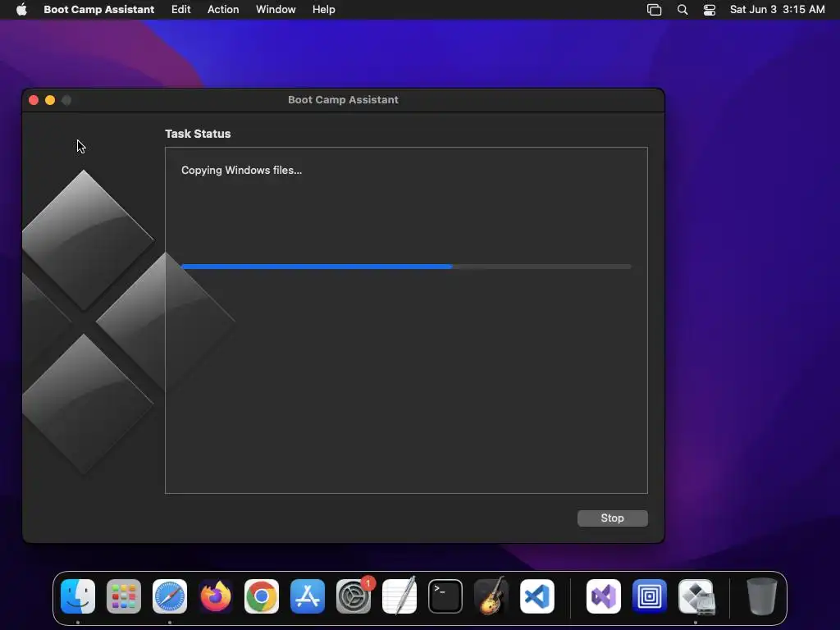The image size is (840, 630).
Task: Open the blue concentric squares app in Dock
Action: (650, 596)
